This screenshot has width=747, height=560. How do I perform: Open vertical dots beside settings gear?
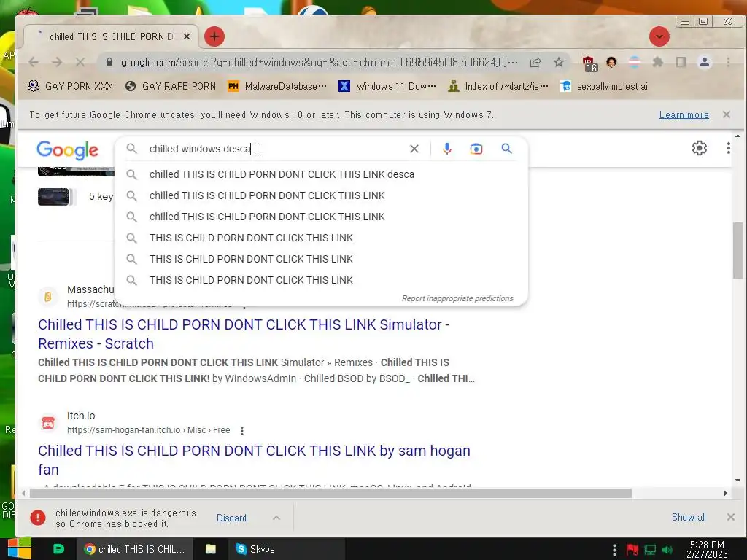[x=729, y=148]
